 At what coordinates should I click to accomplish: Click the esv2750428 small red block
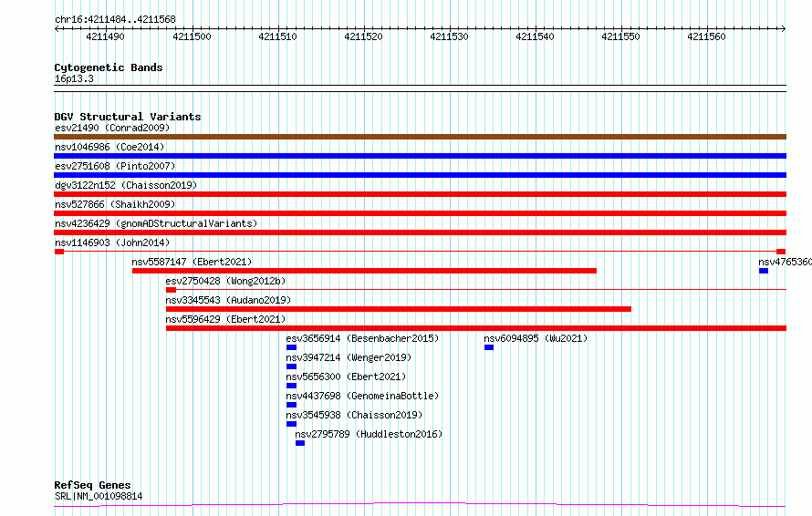tap(171, 290)
